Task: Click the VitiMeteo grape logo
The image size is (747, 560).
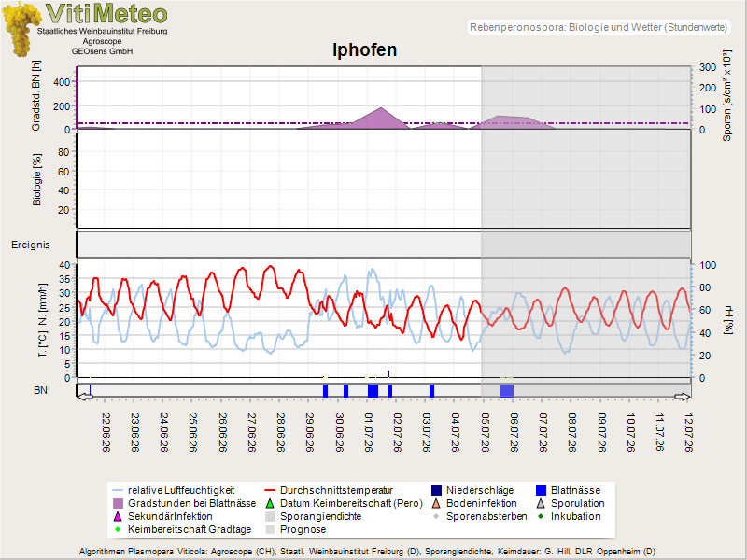Action: (x=21, y=29)
